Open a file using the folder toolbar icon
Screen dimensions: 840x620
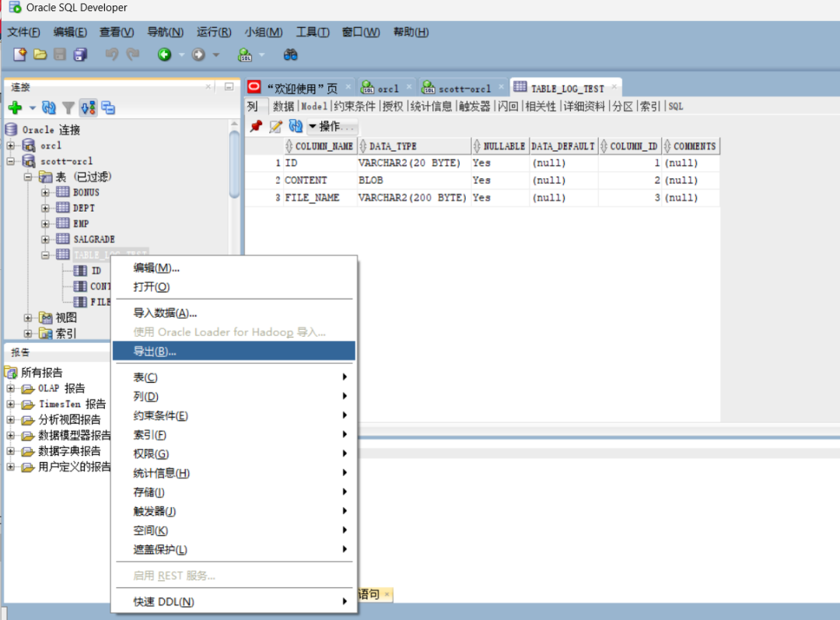(41, 54)
